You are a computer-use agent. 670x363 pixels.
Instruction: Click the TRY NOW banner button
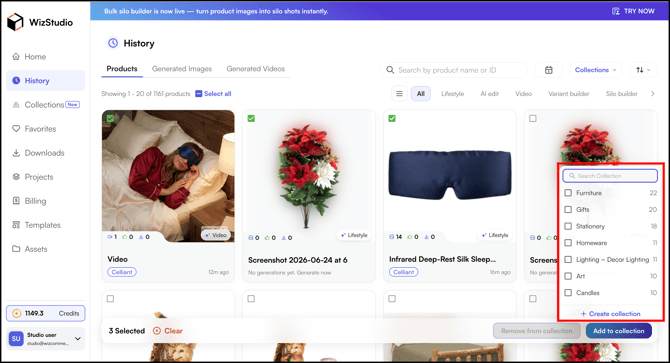point(633,11)
